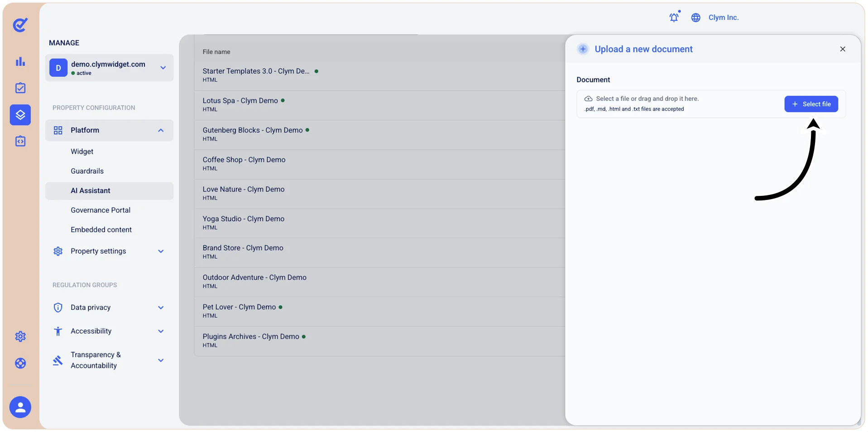Viewport: 868px width, 432px height.
Task: Open the checklist tasks sidebar icon
Action: click(x=20, y=88)
